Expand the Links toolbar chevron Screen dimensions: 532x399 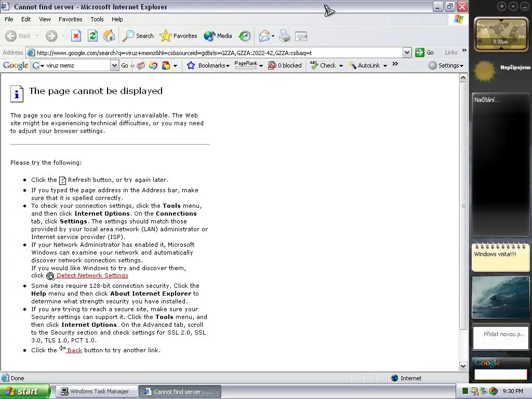(x=464, y=50)
